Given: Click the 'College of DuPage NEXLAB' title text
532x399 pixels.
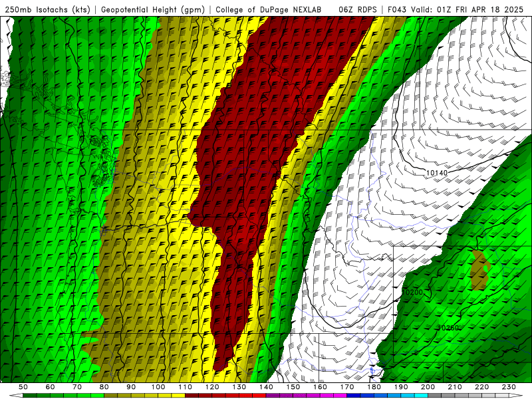Looking at the screenshot, I should click(269, 9).
